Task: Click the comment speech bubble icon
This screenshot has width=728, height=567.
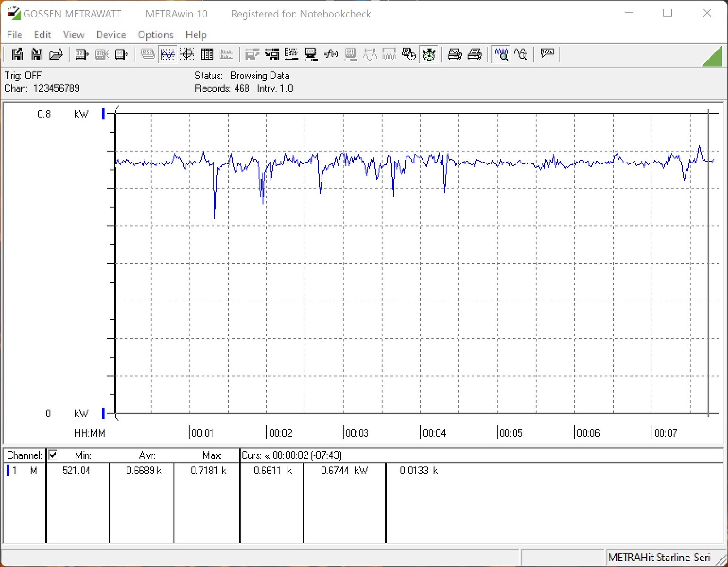Action: coord(547,54)
